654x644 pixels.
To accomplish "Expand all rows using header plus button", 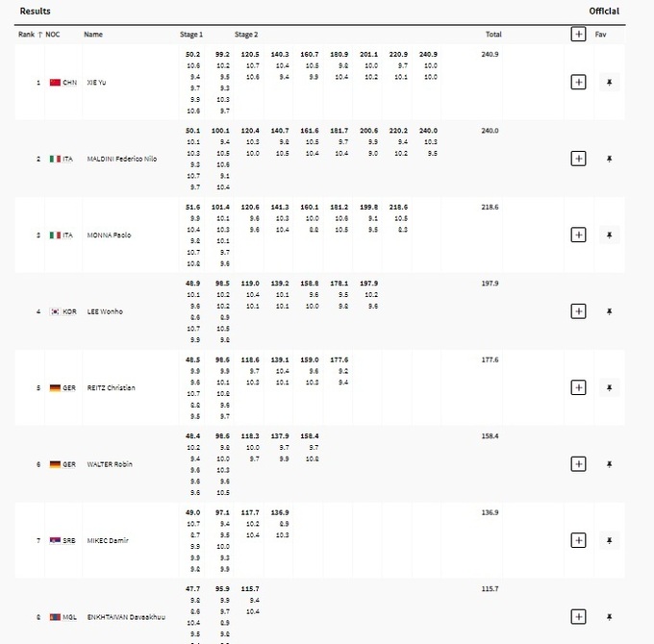I will point(577,34).
